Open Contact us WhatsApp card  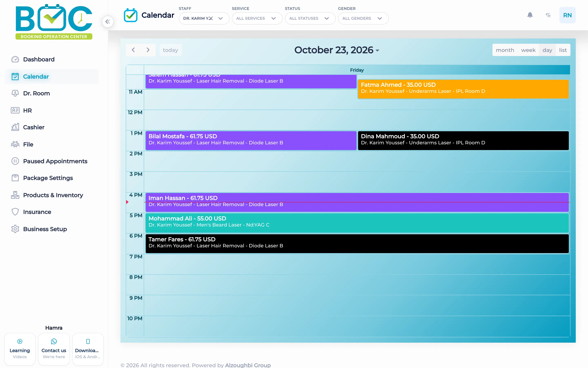(54, 349)
